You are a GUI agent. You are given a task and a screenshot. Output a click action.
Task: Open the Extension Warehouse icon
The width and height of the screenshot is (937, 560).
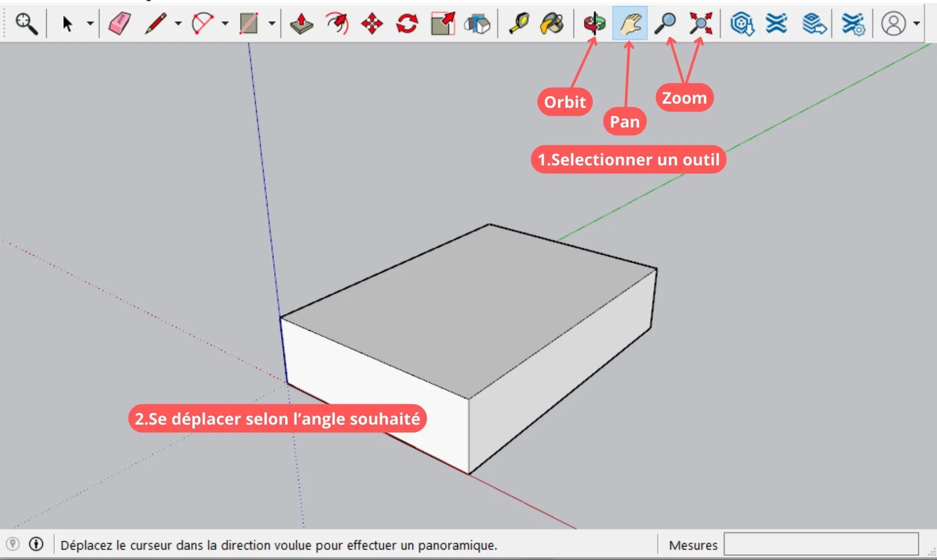click(776, 23)
